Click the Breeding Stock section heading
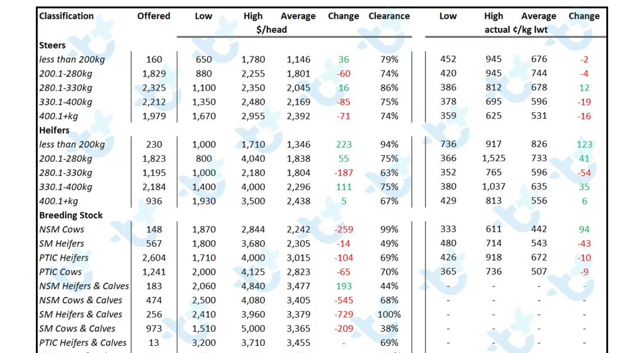Screen dimensions: 644x353 (x=71, y=215)
